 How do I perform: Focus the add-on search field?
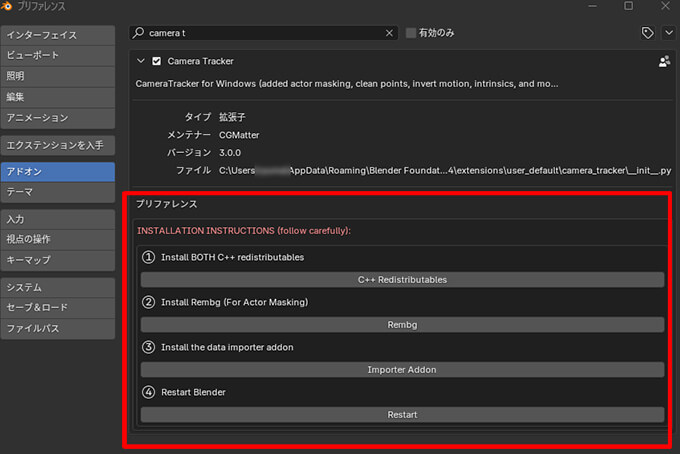(x=263, y=33)
